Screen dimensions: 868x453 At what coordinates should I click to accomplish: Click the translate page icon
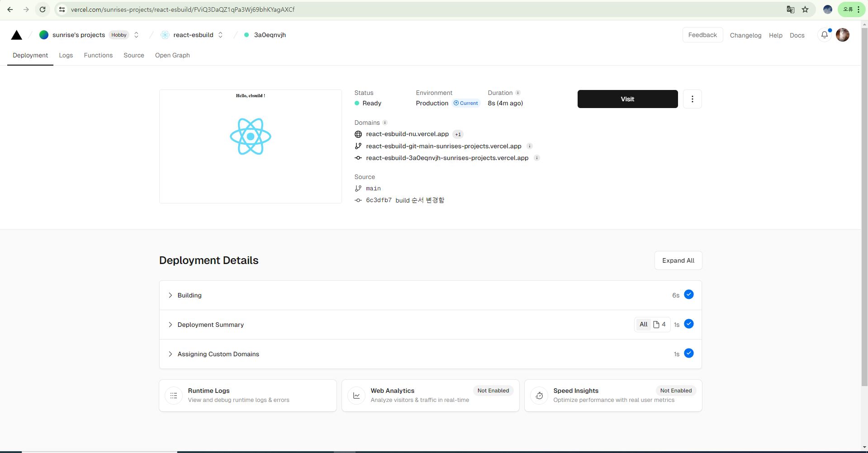click(x=791, y=9)
